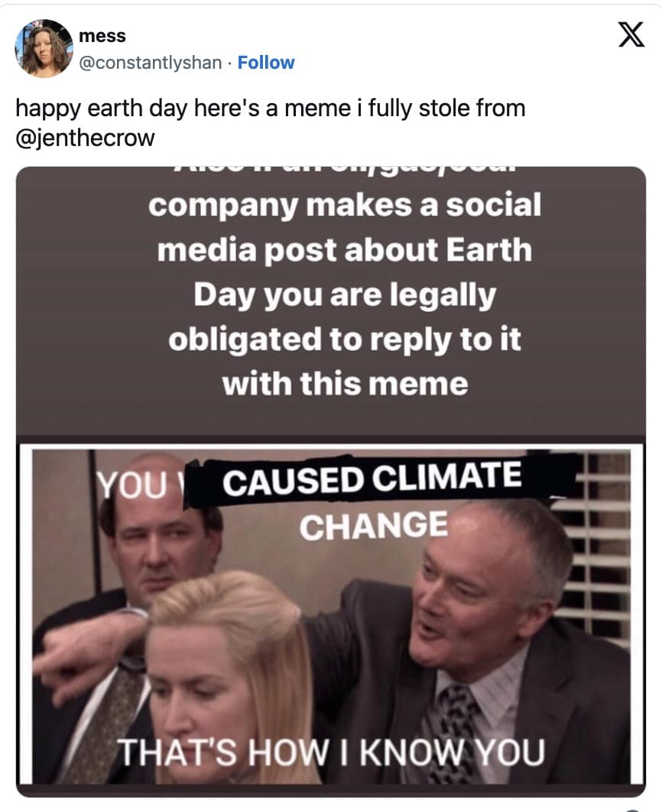Open the @jenthecrow mention
662x812 pixels.
[x=86, y=138]
